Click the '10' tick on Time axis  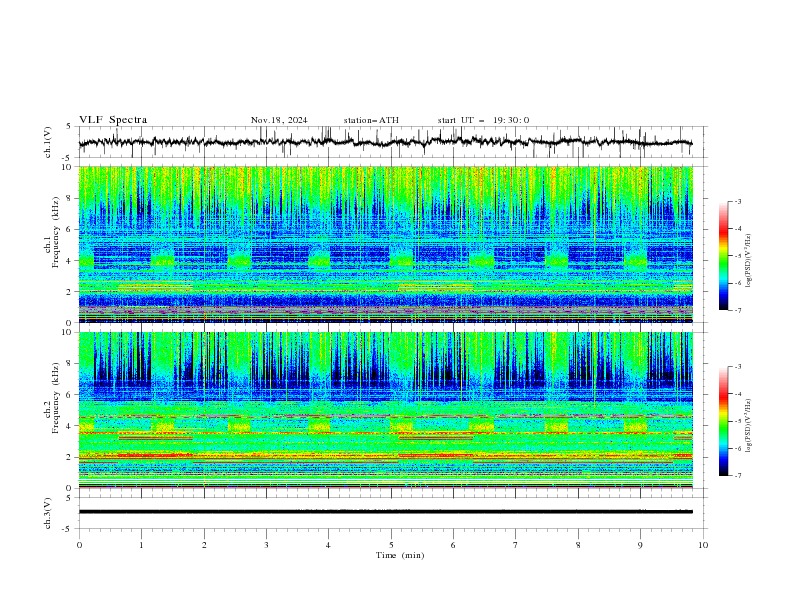(703, 545)
